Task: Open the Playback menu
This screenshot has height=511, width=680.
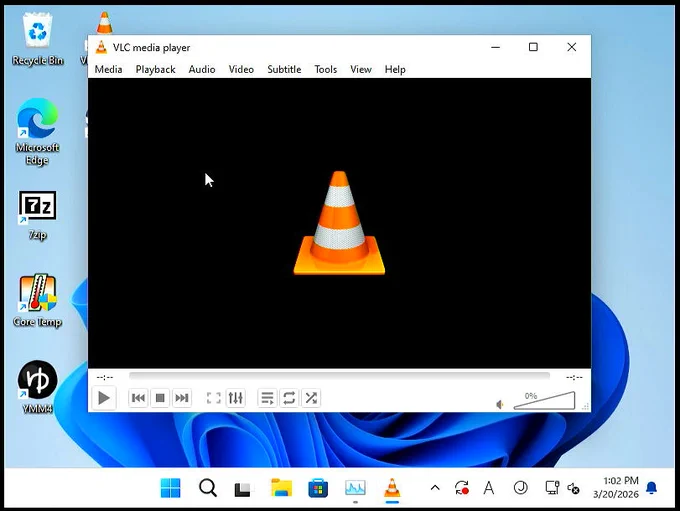Action: tap(155, 69)
